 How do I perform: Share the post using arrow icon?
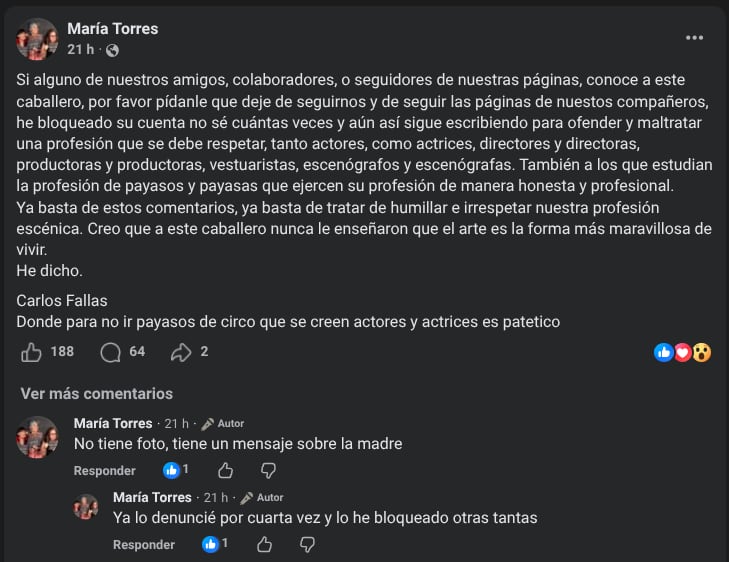tap(181, 352)
